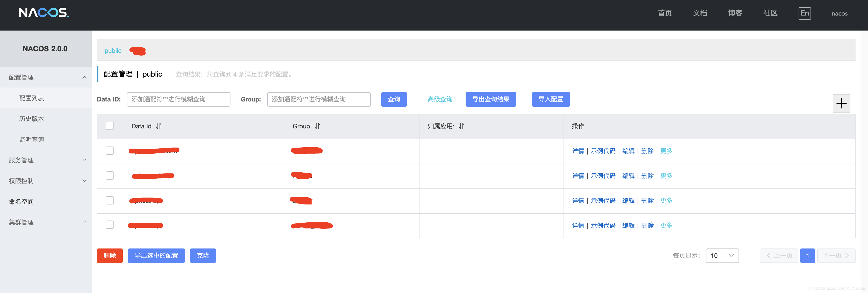Open 历史版本 in the sidebar
Viewport: 868px width, 293px height.
coord(46,119)
